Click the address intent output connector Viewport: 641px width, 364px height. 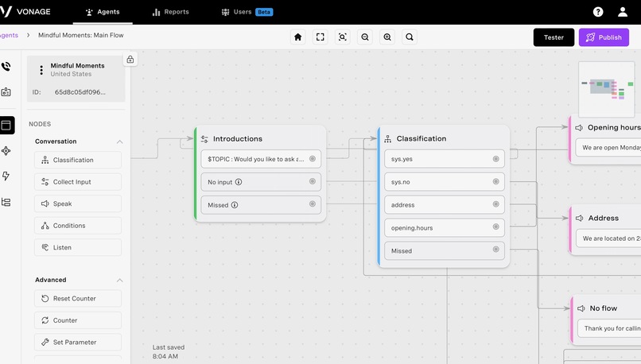pyautogui.click(x=496, y=204)
